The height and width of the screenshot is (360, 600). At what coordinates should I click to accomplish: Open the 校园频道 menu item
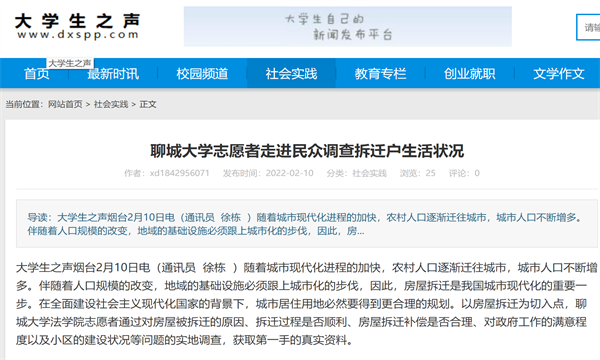point(202,73)
